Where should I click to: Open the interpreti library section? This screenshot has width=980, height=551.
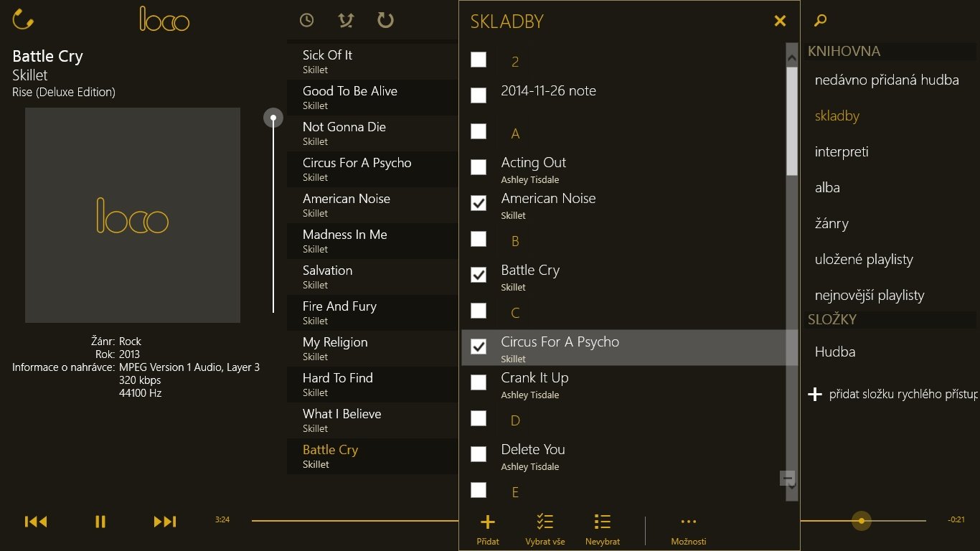pos(842,151)
